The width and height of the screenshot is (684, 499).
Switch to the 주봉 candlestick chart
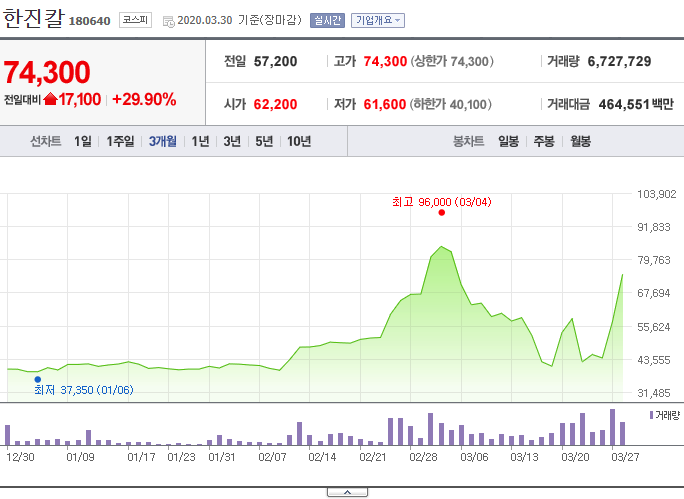coord(544,141)
